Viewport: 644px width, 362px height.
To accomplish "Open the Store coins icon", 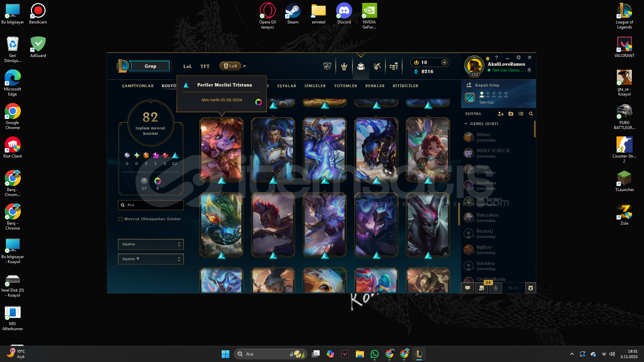I will click(394, 66).
